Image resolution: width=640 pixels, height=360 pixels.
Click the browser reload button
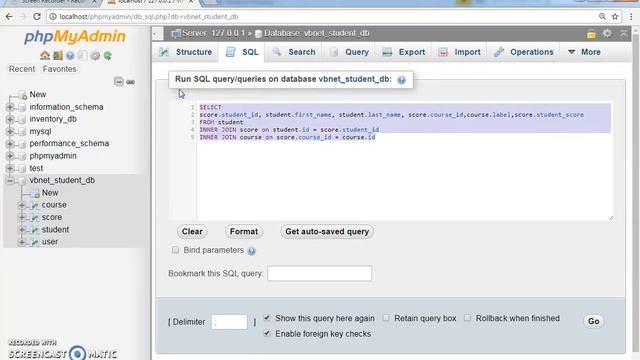coord(37,17)
